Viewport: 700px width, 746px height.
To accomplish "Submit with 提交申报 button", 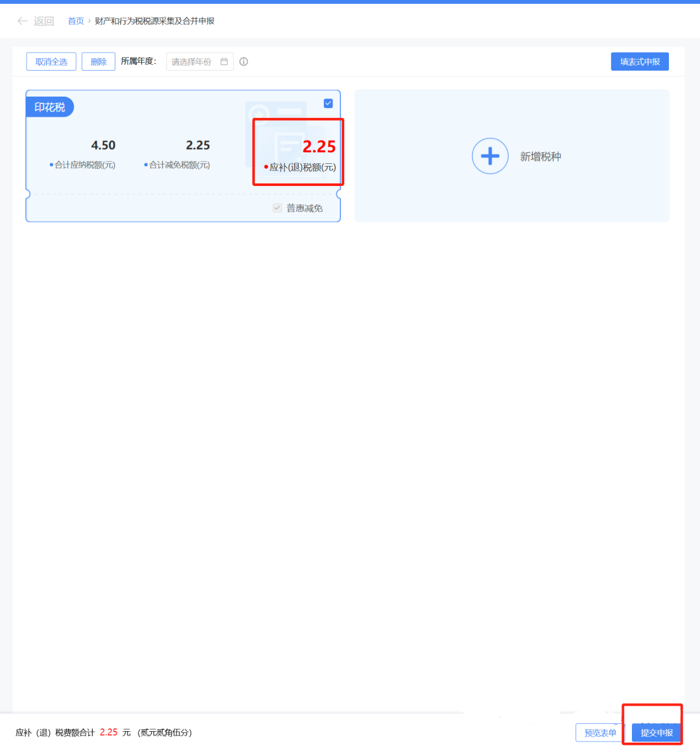I will point(657,732).
